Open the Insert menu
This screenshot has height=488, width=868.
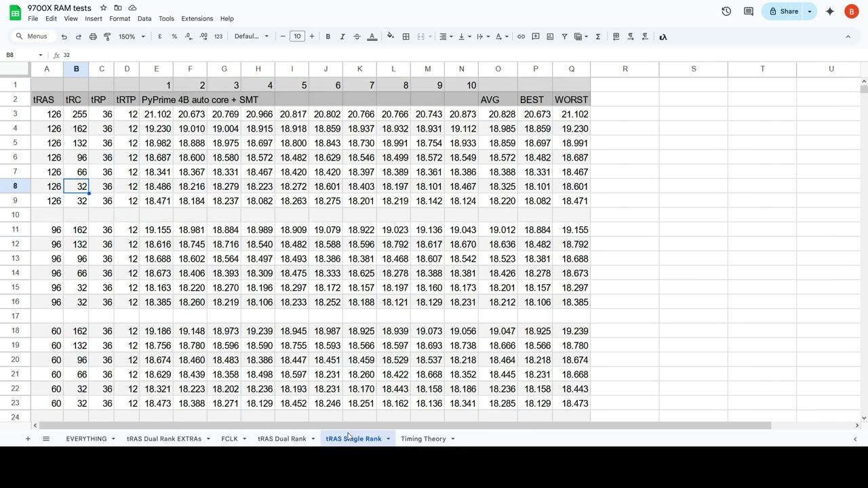(x=94, y=19)
